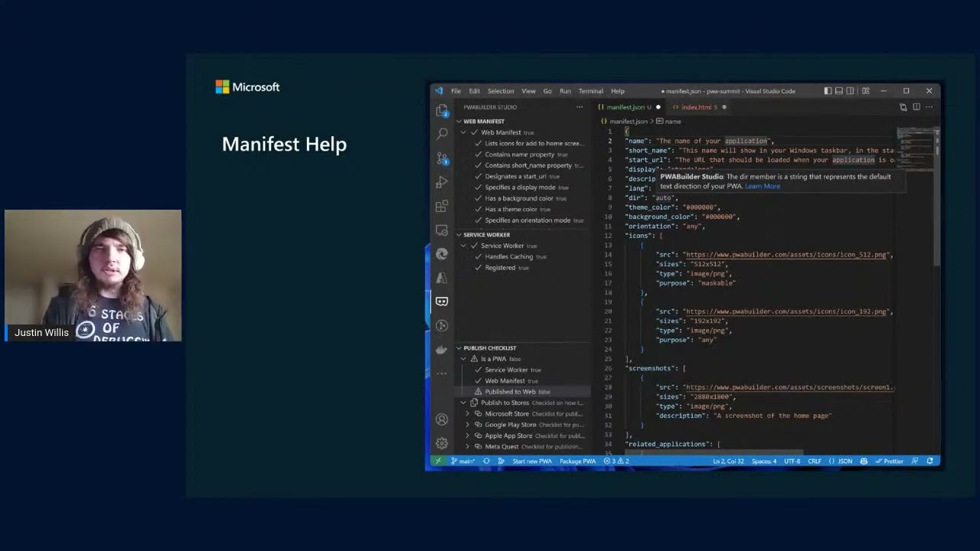Collapse the Is a PWA node
The image size is (980, 551).
463,359
